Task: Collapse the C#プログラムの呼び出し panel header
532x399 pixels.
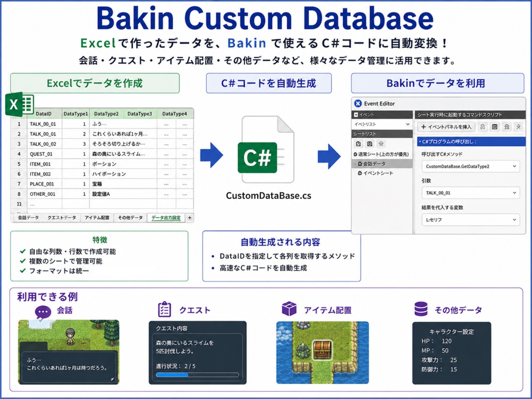Action: pos(471,141)
